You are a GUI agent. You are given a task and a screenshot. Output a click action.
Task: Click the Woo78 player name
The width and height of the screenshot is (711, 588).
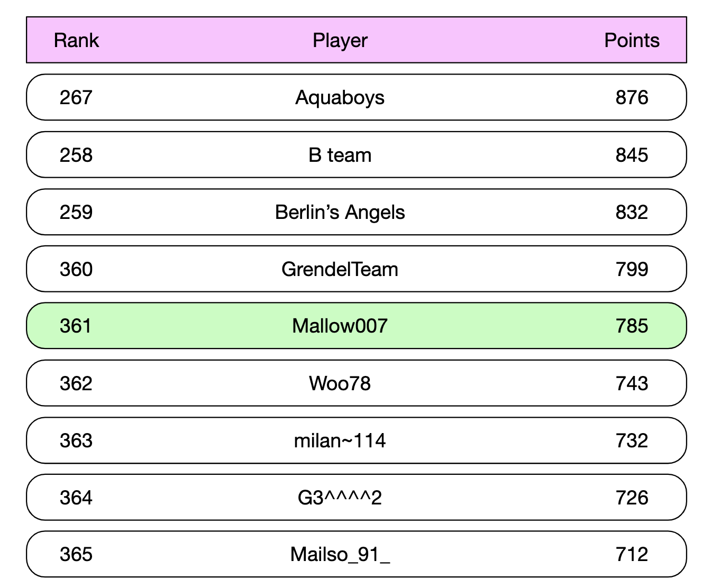pyautogui.click(x=340, y=383)
